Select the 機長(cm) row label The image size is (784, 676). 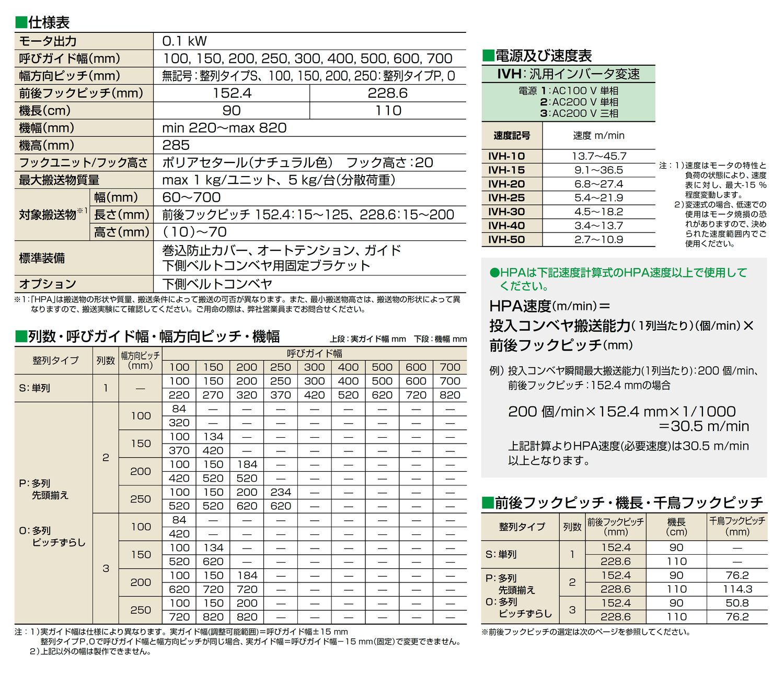(45, 111)
